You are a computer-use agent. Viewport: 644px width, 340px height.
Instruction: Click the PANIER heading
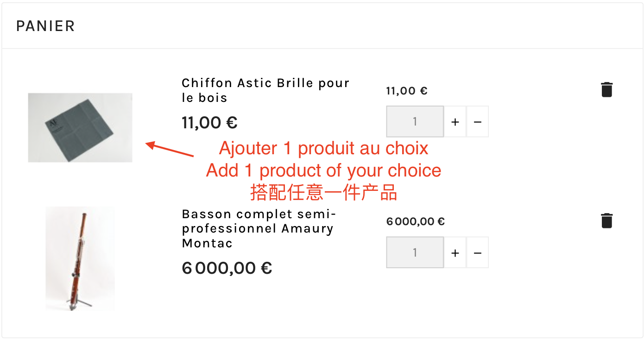45,26
